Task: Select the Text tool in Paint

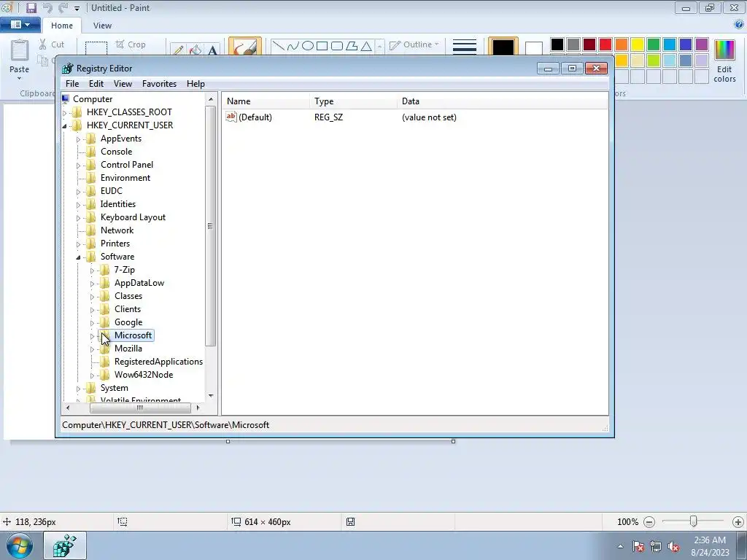Action: (212, 50)
